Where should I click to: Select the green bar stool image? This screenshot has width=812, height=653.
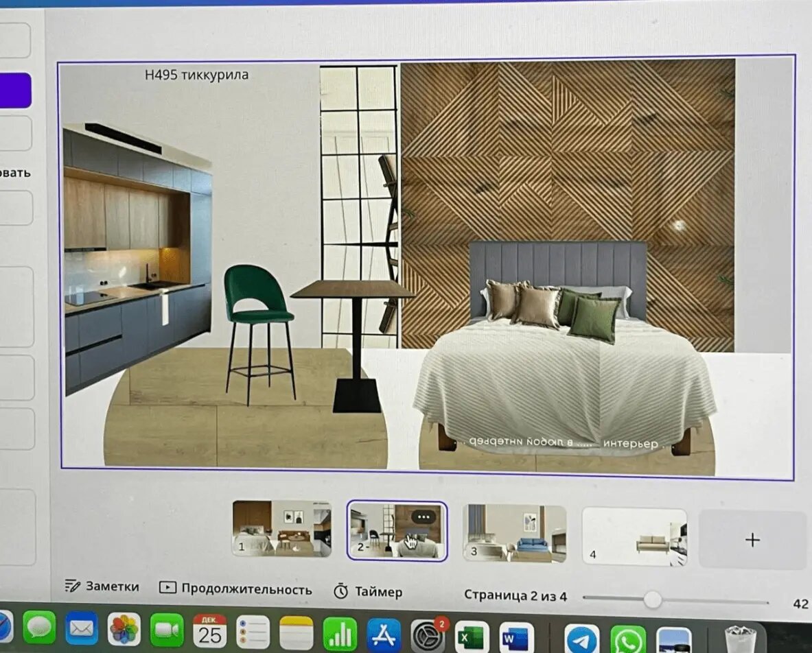[x=258, y=334]
